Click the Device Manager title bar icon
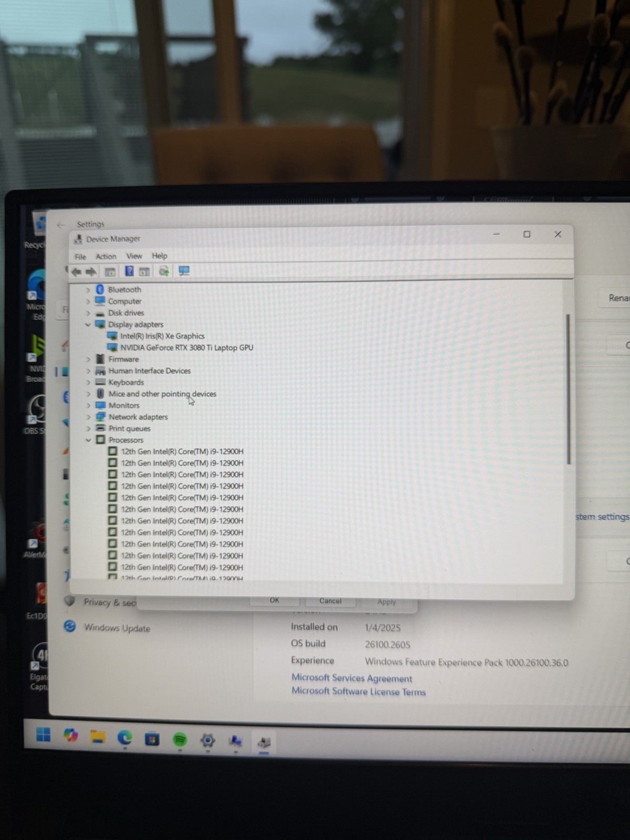The width and height of the screenshot is (630, 840). point(78,239)
